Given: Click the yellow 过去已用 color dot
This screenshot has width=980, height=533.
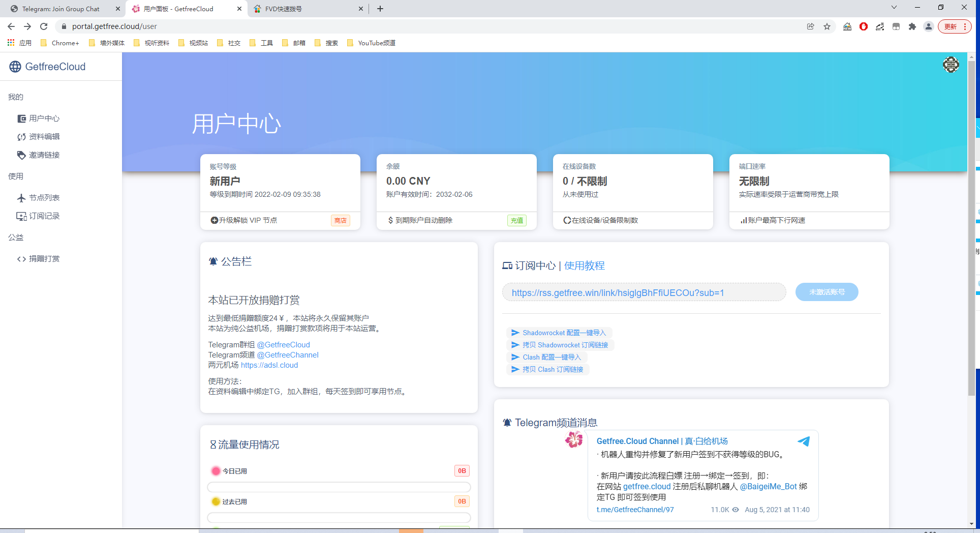Looking at the screenshot, I should tap(216, 501).
